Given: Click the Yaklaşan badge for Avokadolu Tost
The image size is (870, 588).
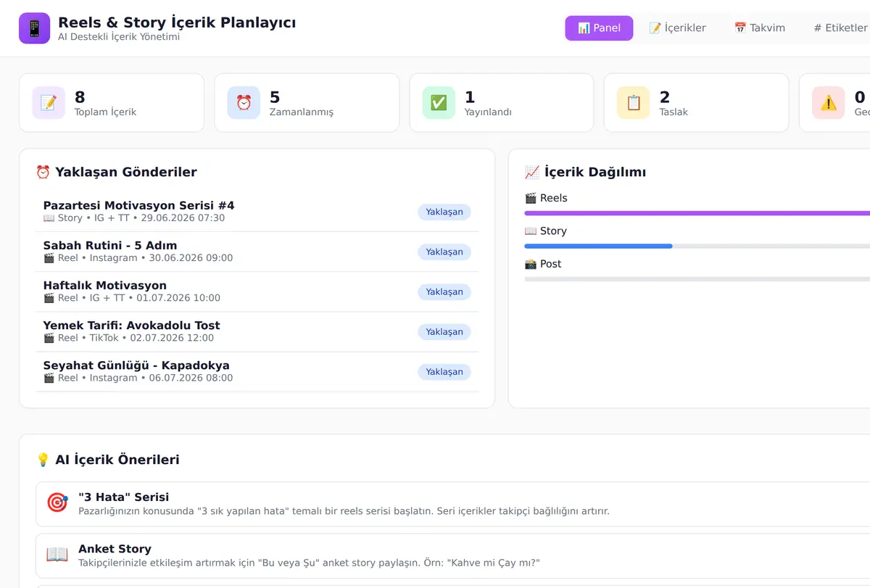Looking at the screenshot, I should click(x=444, y=331).
